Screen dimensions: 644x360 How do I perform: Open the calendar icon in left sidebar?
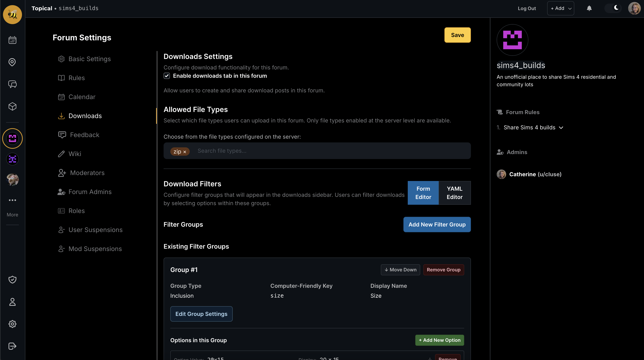(12, 40)
